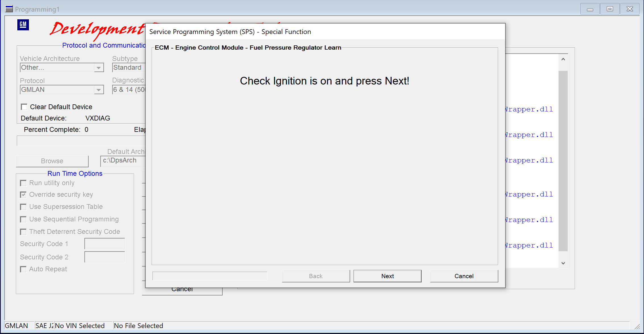This screenshot has height=334, width=644.
Task: Click 'VXDIAG' device name text
Action: click(98, 118)
